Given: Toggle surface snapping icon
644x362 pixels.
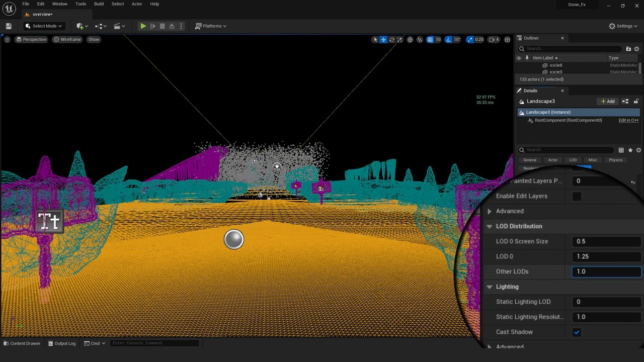Looking at the screenshot, I should click(420, 40).
